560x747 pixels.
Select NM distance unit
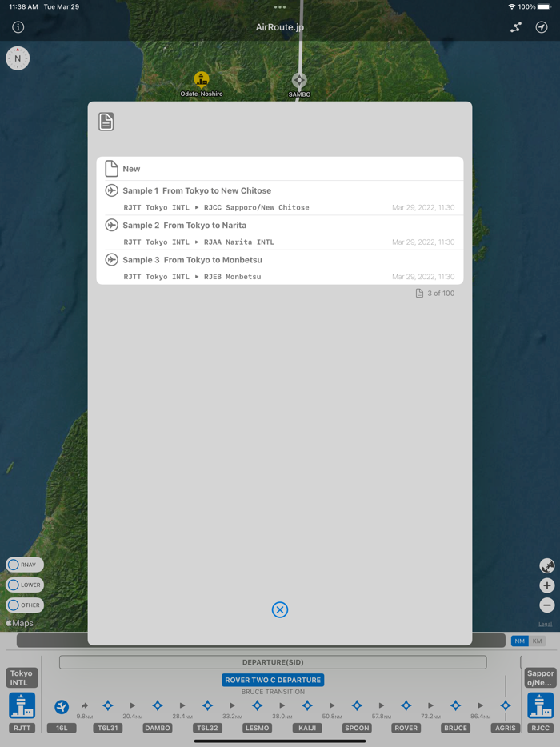pos(519,641)
